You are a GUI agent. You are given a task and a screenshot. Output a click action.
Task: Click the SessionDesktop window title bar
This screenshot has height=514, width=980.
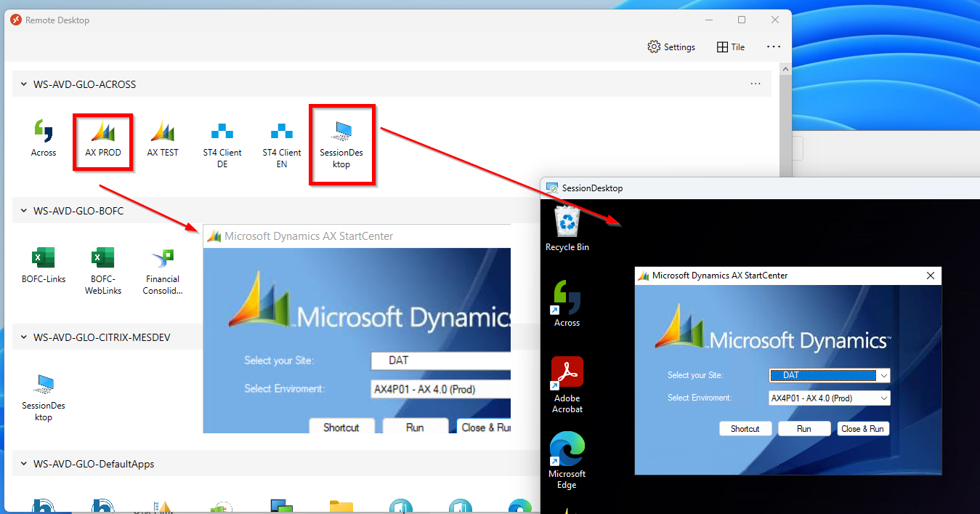(760, 188)
